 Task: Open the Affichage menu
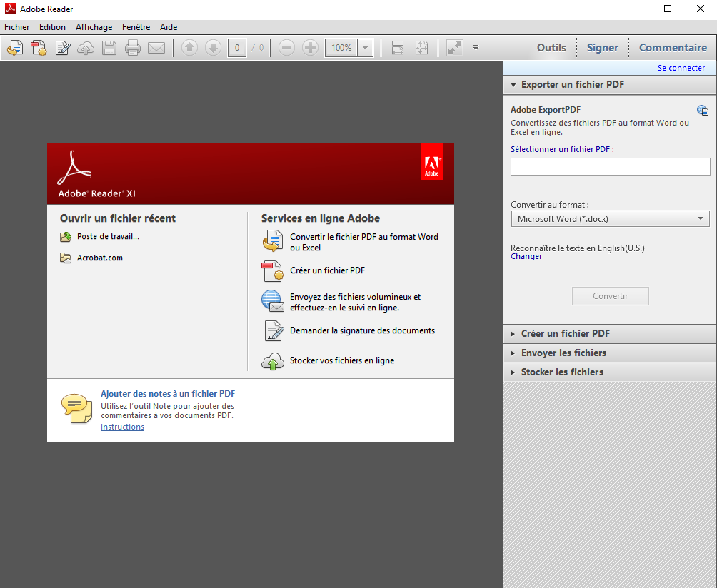94,27
